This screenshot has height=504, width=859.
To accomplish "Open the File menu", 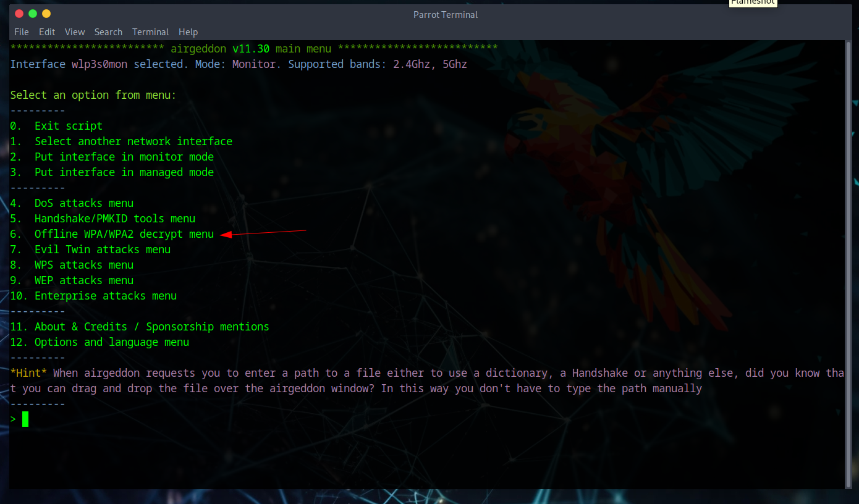I will tap(21, 32).
